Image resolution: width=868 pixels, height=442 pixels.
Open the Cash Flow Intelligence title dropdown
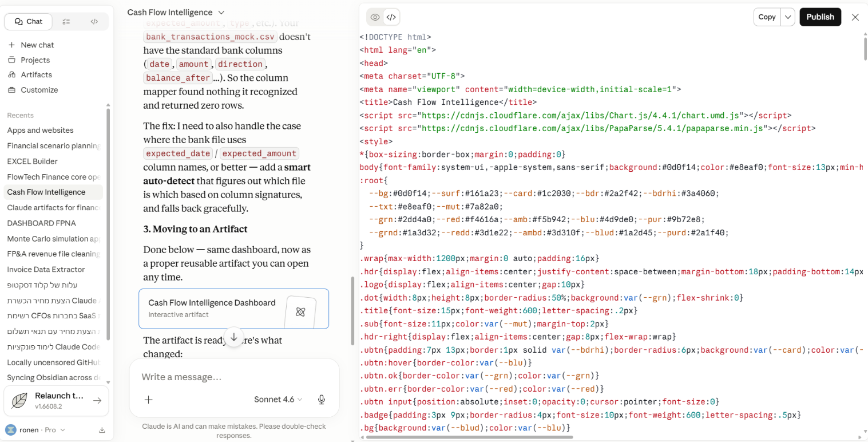tap(176, 12)
